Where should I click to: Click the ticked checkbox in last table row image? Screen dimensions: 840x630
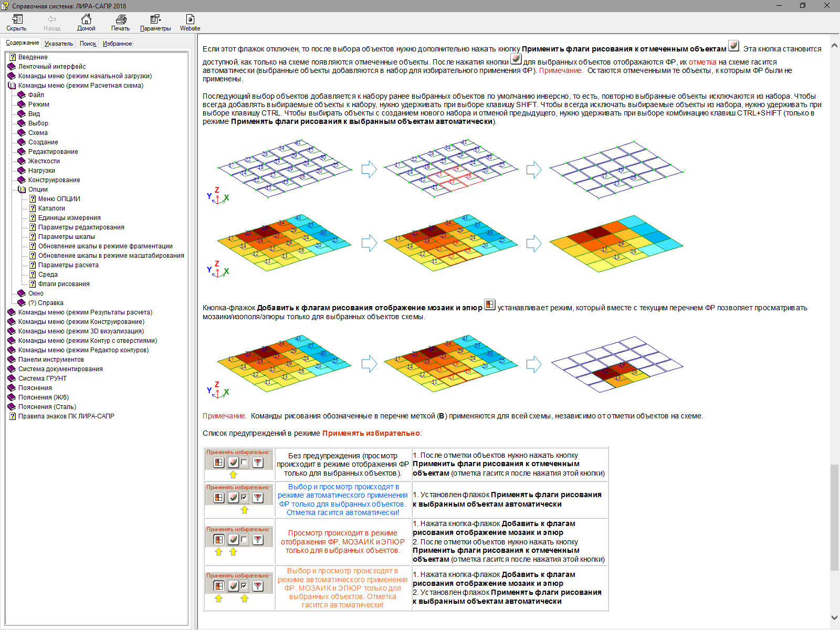click(244, 586)
